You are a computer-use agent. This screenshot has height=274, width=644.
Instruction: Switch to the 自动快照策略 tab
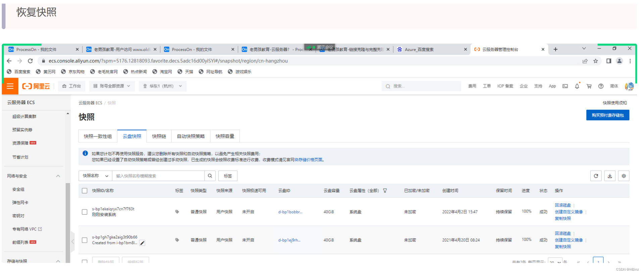[191, 136]
